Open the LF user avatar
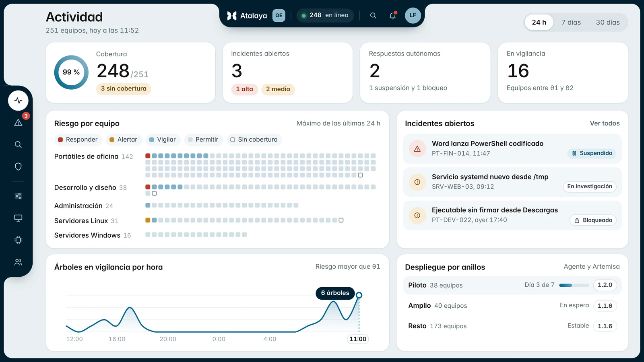This screenshot has height=362, width=644. (x=413, y=15)
